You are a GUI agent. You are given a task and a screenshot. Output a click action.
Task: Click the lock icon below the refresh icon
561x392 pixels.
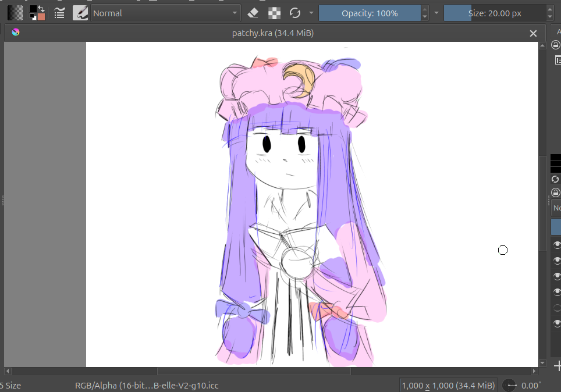[x=556, y=193]
